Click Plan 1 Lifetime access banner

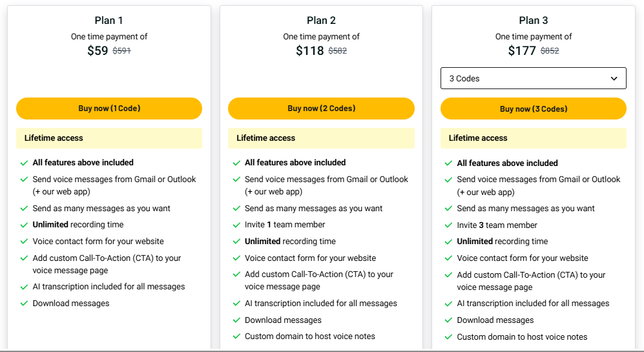[109, 138]
